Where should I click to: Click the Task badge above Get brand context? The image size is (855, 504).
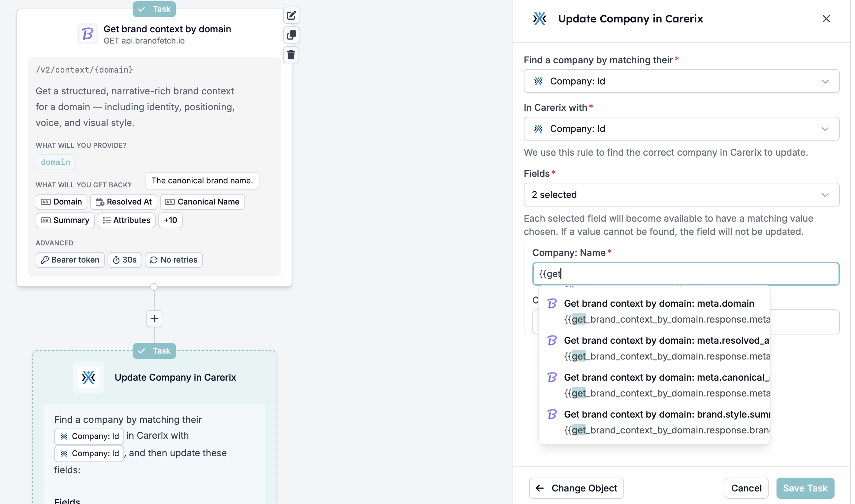(154, 9)
